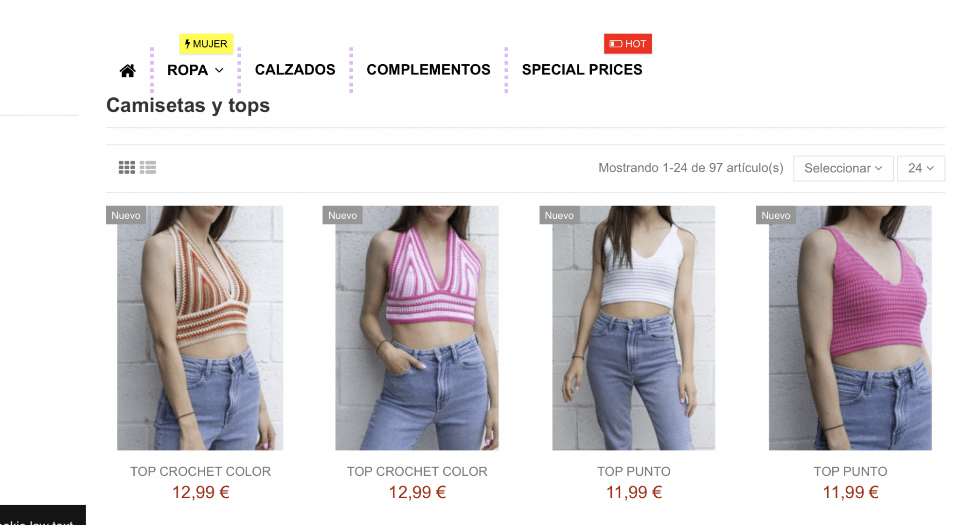980x525 pixels.
Task: Open the Seleccionar sort dropdown
Action: pos(843,168)
